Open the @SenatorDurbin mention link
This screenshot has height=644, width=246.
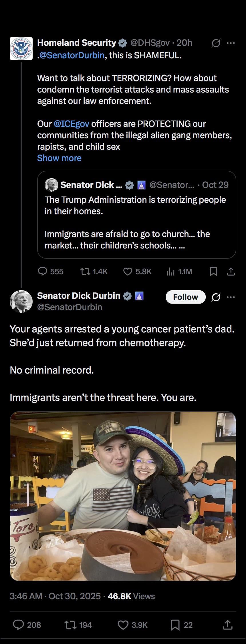click(72, 55)
